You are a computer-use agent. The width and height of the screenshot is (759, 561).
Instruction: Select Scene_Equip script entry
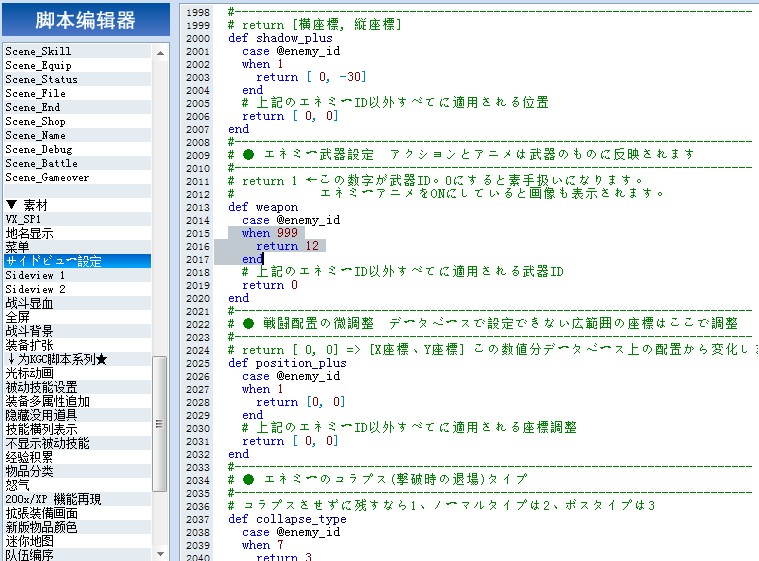coord(78,65)
